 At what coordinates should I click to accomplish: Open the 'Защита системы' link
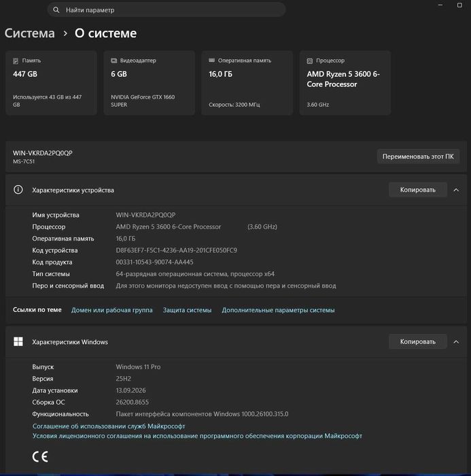(187, 310)
